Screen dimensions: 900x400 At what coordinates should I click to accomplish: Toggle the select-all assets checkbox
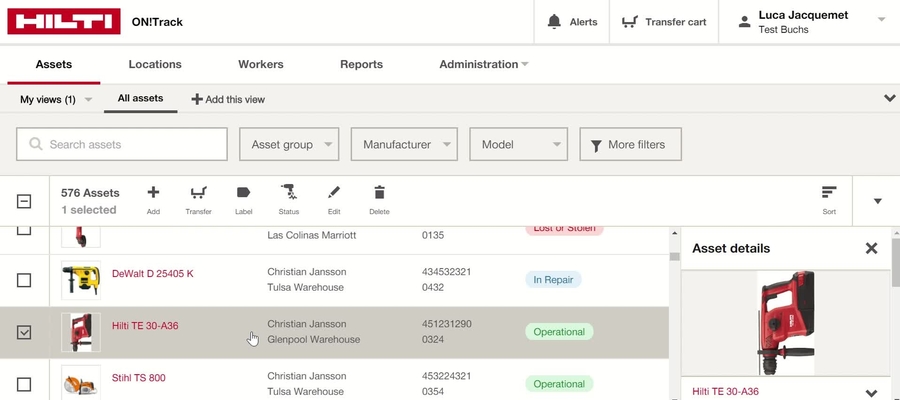24,201
